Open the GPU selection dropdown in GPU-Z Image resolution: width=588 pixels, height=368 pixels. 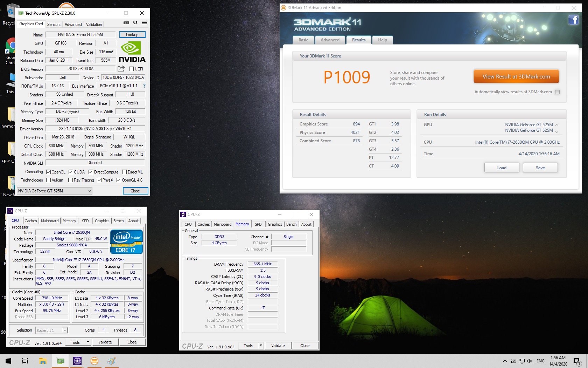(x=55, y=191)
